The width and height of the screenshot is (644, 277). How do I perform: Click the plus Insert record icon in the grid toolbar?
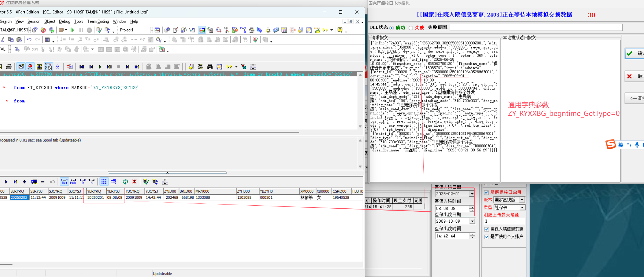[24, 182]
